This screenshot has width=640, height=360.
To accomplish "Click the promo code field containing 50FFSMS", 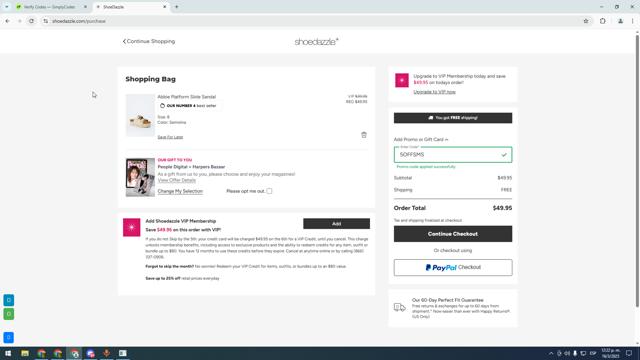I will click(x=453, y=155).
